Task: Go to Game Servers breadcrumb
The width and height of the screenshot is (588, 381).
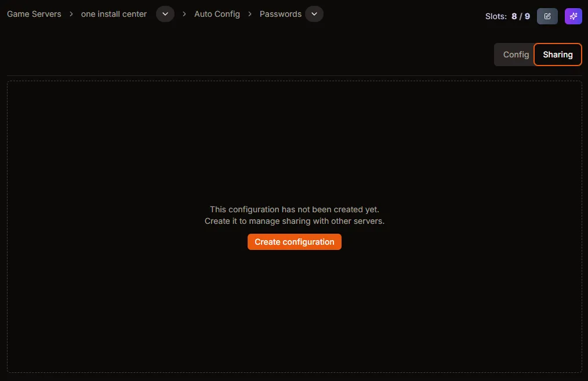Action: click(34, 14)
